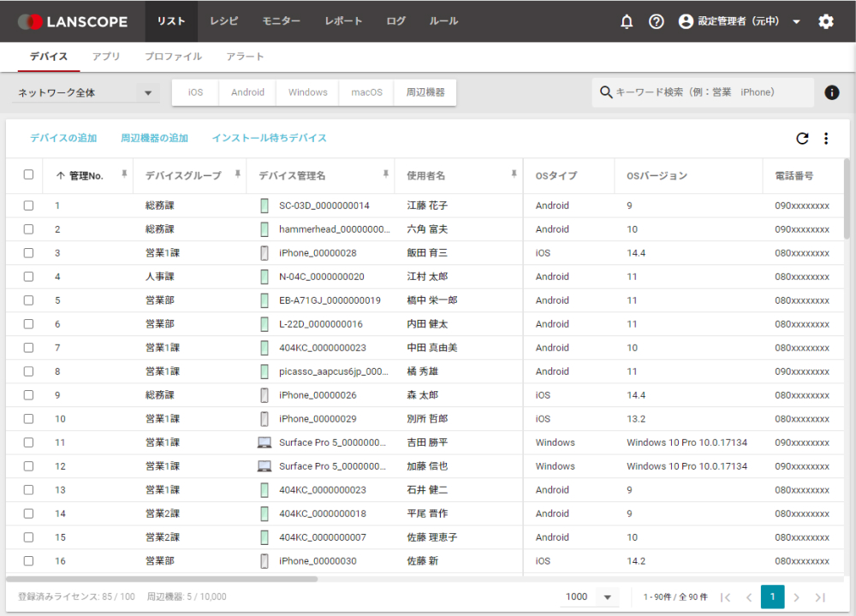Switch to the アプリ tab

click(106, 56)
